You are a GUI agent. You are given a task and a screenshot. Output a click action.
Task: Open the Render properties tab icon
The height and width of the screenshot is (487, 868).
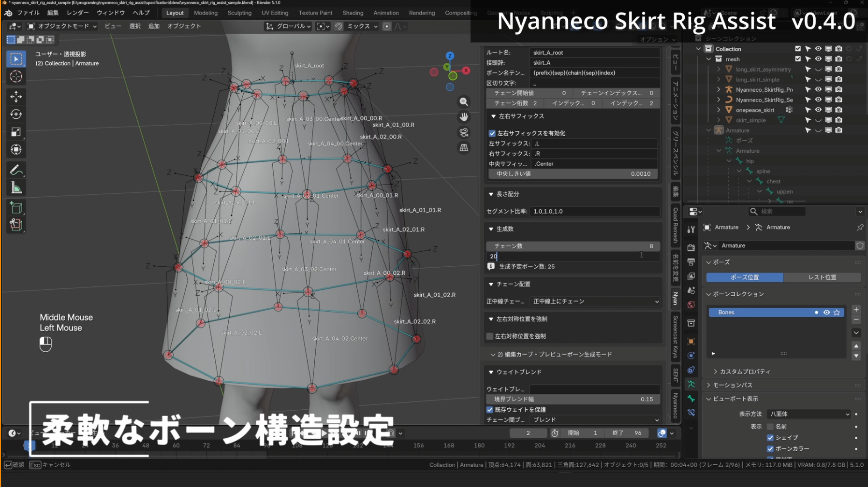coord(691,247)
